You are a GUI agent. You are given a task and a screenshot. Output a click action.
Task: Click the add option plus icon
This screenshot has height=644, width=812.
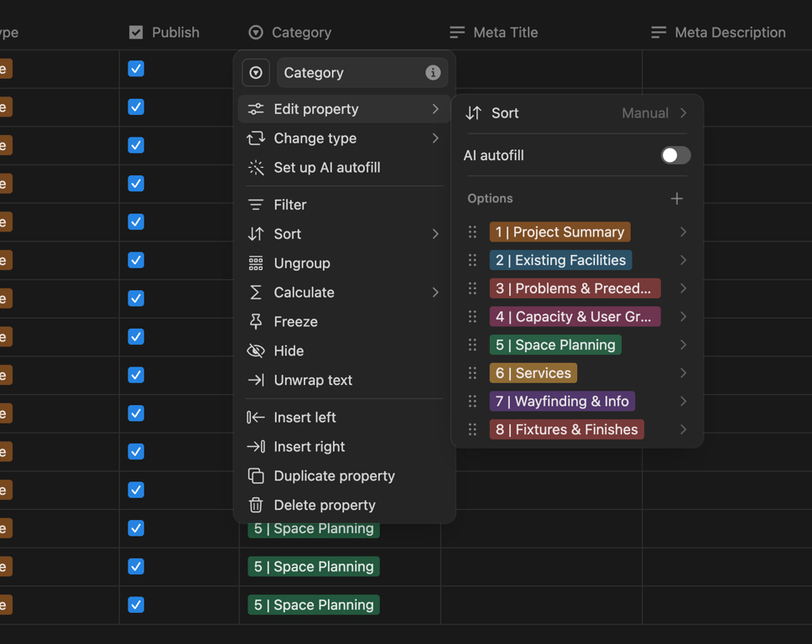click(x=677, y=199)
